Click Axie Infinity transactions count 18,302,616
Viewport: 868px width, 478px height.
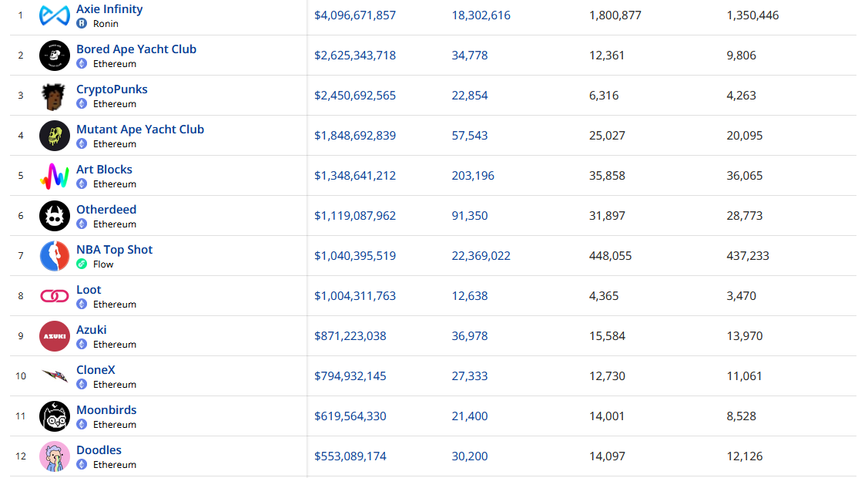(481, 15)
